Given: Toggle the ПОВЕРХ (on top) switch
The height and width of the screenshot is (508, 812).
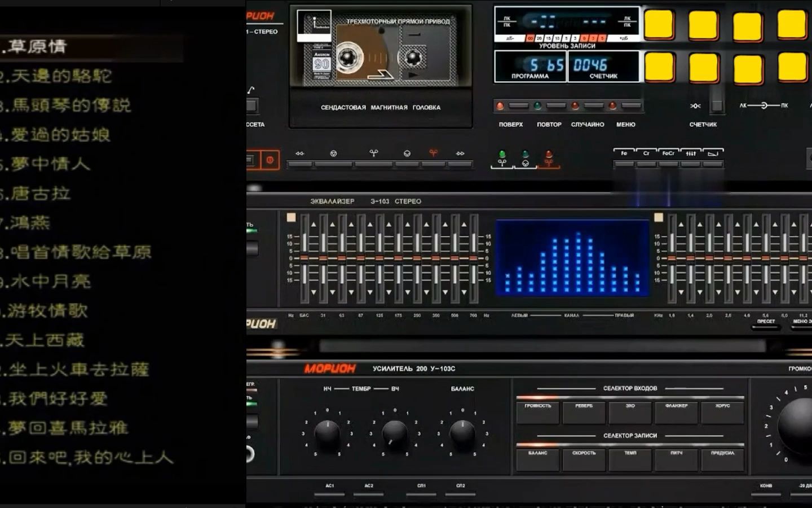Looking at the screenshot, I should click(519, 106).
